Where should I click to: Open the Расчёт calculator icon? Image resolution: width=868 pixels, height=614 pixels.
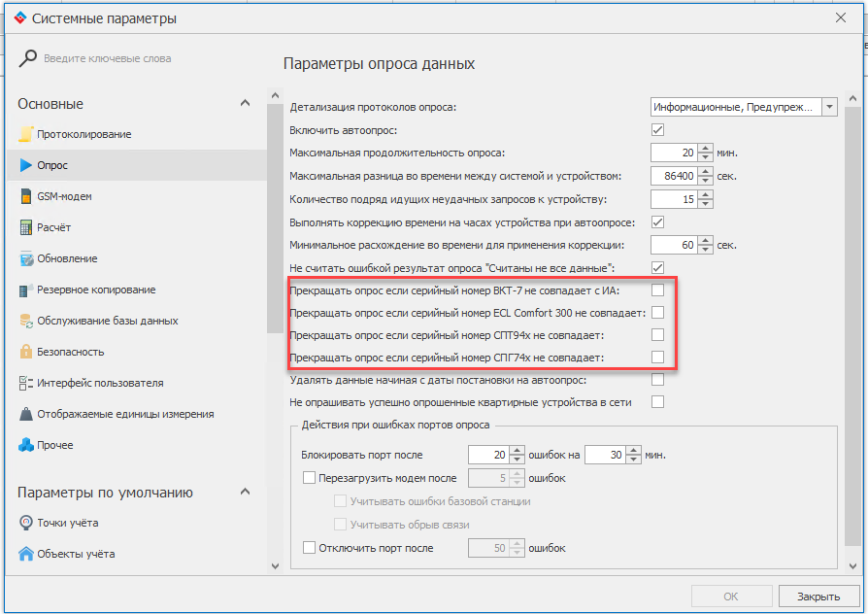[x=26, y=227]
